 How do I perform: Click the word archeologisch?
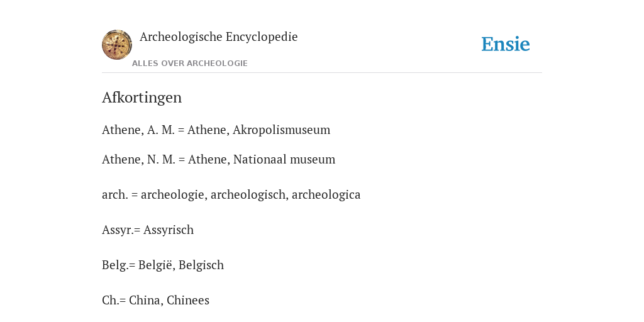[248, 195]
